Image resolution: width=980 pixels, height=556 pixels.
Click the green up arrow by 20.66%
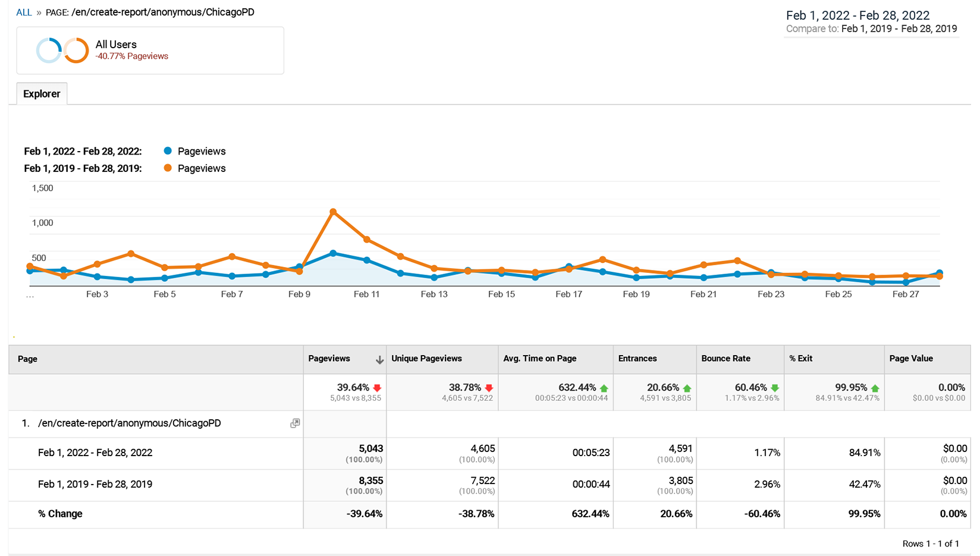(687, 388)
